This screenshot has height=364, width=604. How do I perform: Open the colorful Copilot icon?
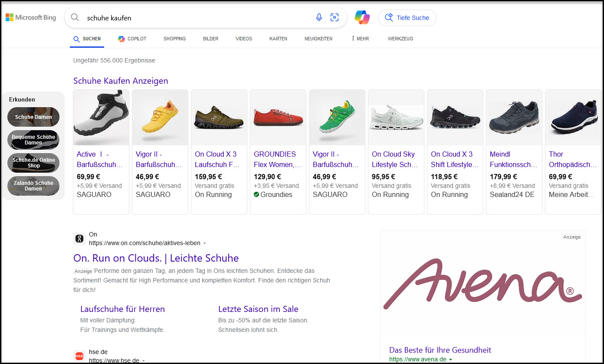[362, 17]
